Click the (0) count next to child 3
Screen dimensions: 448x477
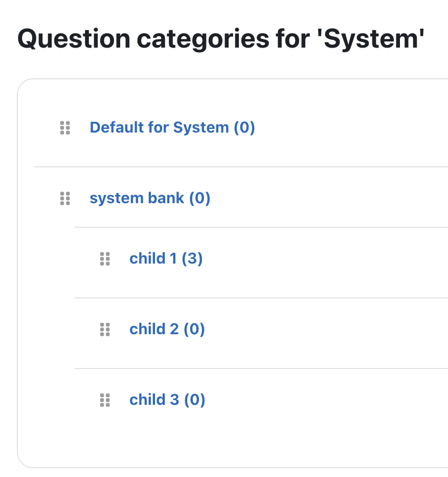194,400
